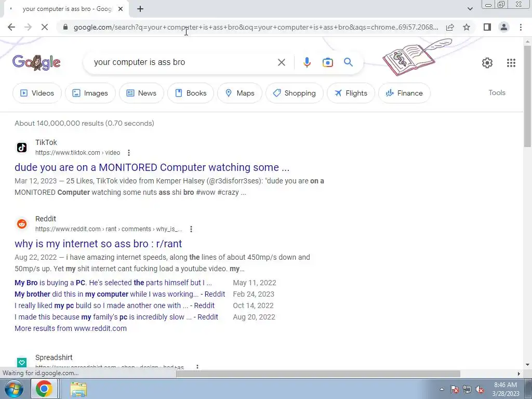Stop loading the page with X button
Image resolution: width=532 pixels, height=399 pixels.
point(45,27)
